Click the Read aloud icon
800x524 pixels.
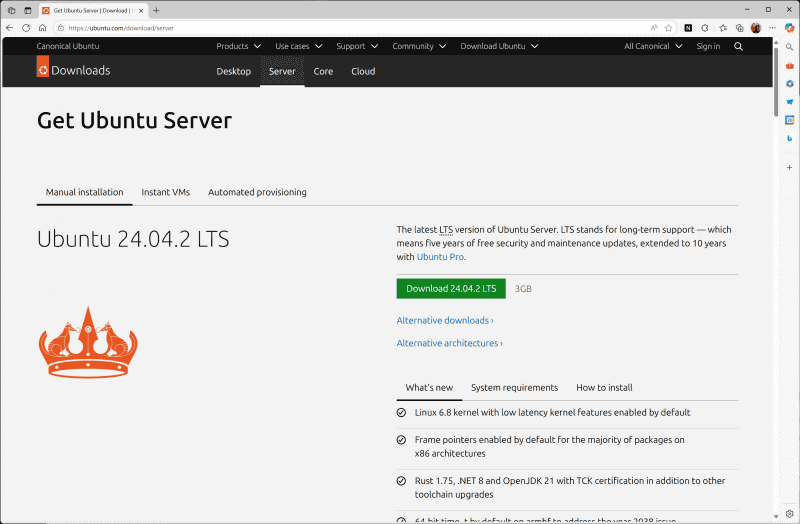click(x=654, y=28)
